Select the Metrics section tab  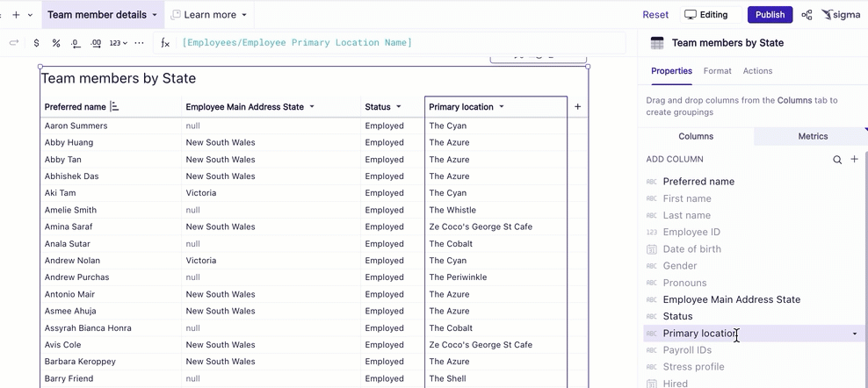(813, 136)
